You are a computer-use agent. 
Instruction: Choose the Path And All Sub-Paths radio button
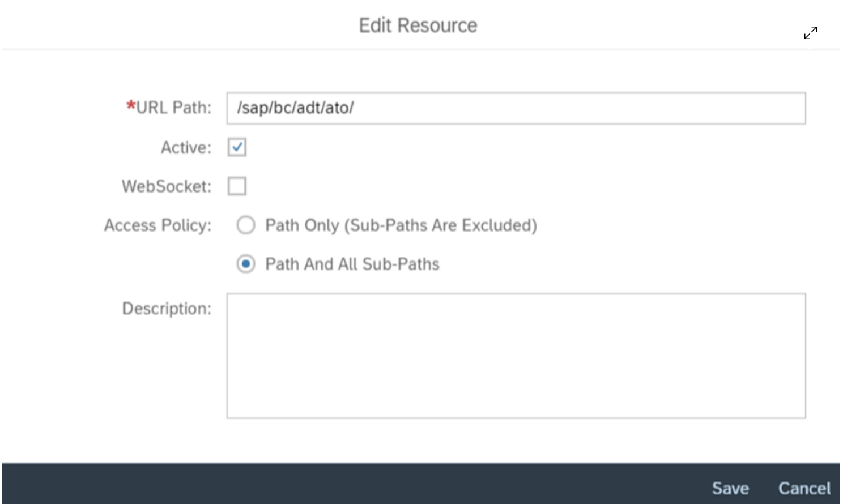[x=246, y=264]
